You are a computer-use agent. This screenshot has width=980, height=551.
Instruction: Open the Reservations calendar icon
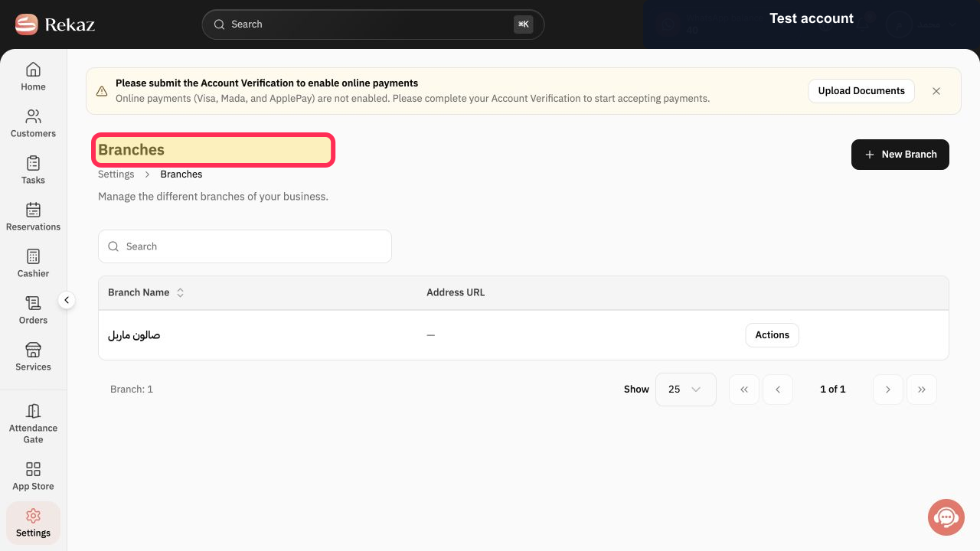pos(33,210)
